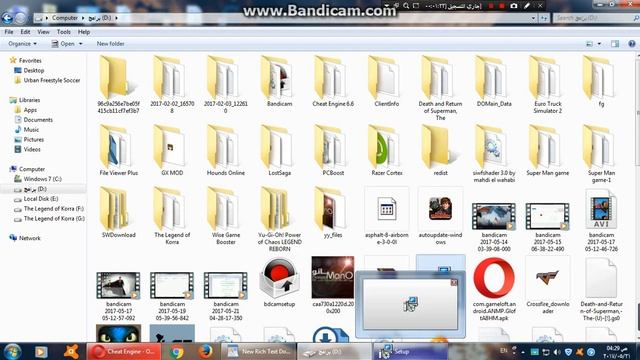Image resolution: width=640 pixels, height=360 pixels.
Task: Create a New folder
Action: click(111, 44)
